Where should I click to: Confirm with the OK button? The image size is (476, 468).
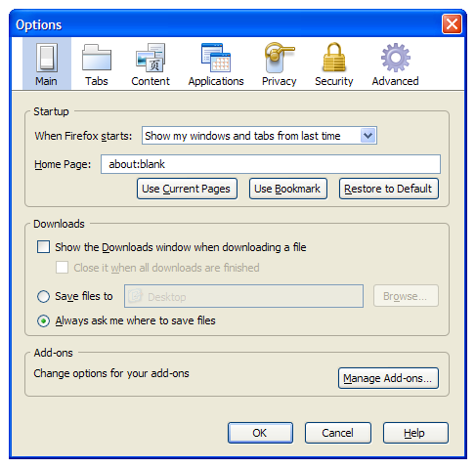(260, 433)
